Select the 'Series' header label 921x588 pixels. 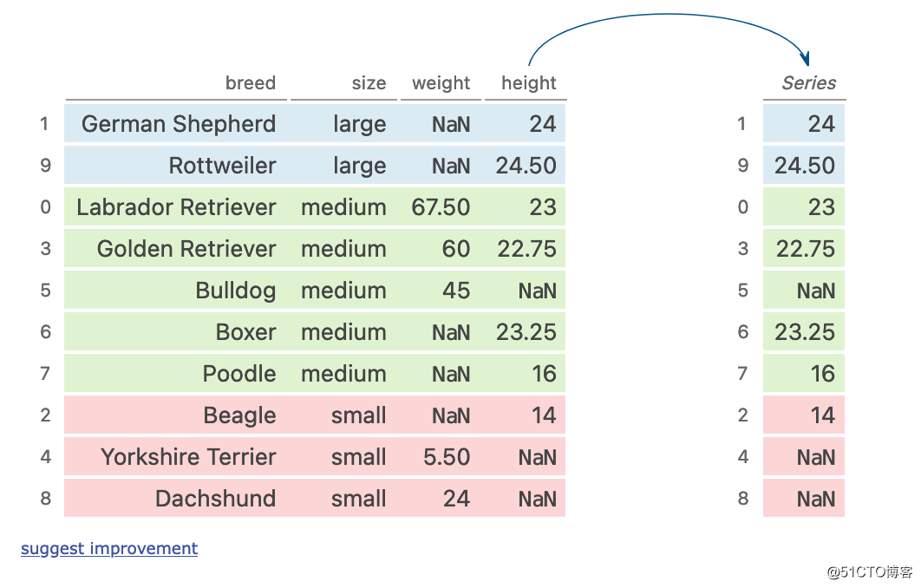pyautogui.click(x=808, y=83)
